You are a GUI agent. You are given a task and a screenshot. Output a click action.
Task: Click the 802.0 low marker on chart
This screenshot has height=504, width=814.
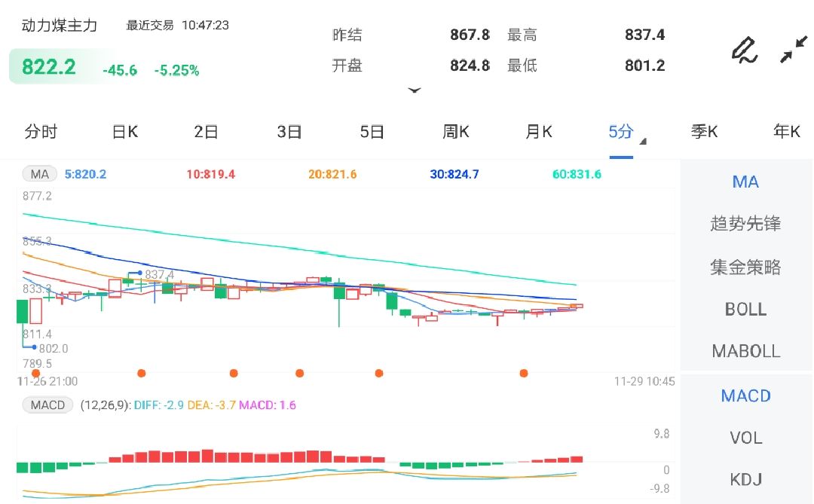tap(54, 348)
